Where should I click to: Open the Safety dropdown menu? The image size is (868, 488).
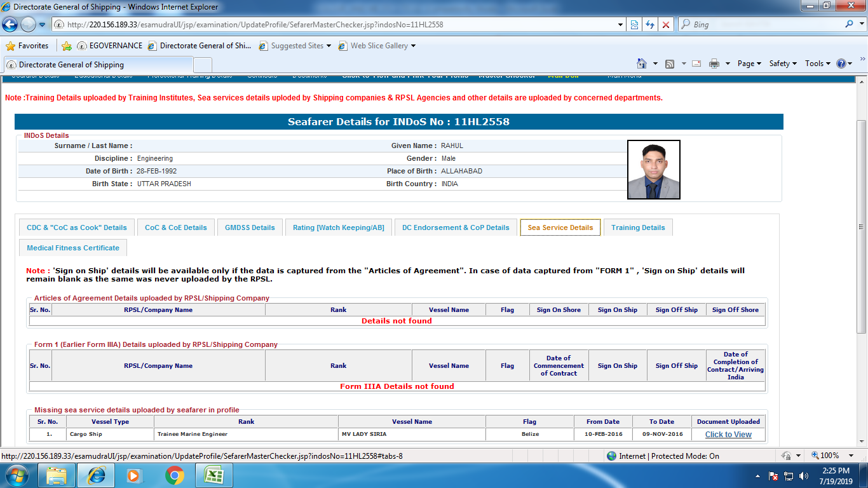coord(783,64)
